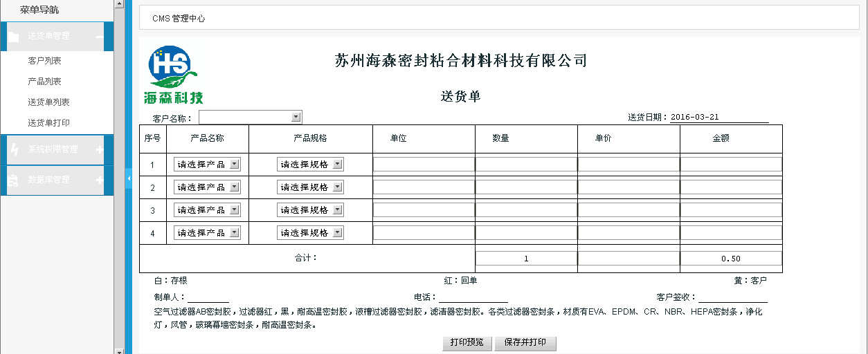The image size is (868, 354).
Task: Click the lightning icon beside 系统权限管理
Action: pyautogui.click(x=13, y=149)
